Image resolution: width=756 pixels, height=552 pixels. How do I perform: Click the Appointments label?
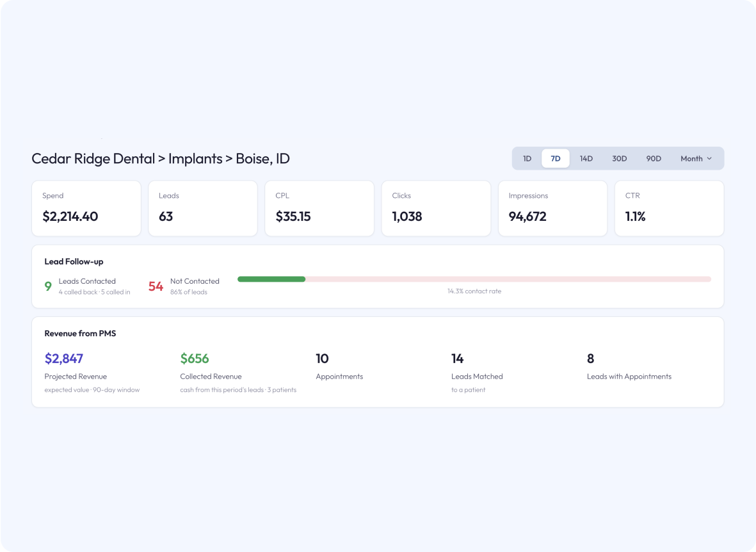339,377
